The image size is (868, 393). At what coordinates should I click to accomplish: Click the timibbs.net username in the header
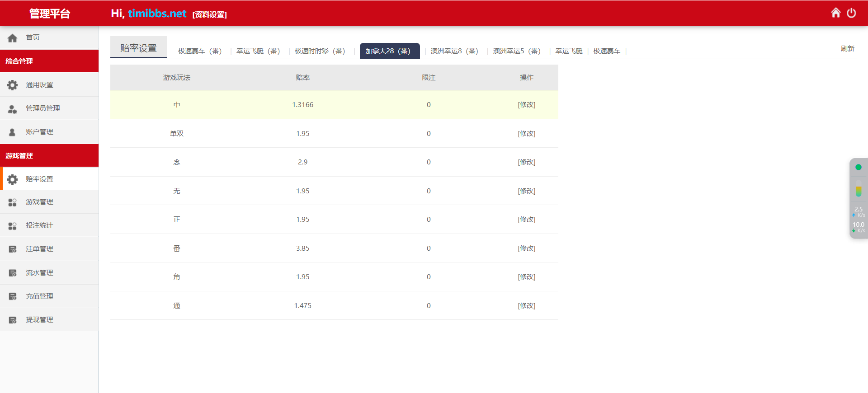157,14
